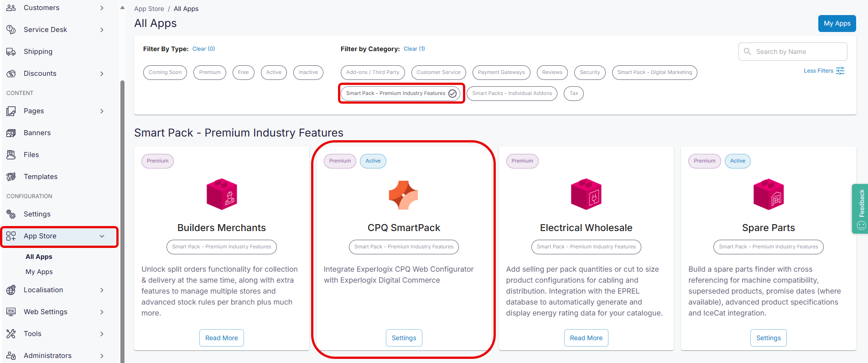The width and height of the screenshot is (868, 363).
Task: Click the Shipping truck icon
Action: pos(11,52)
